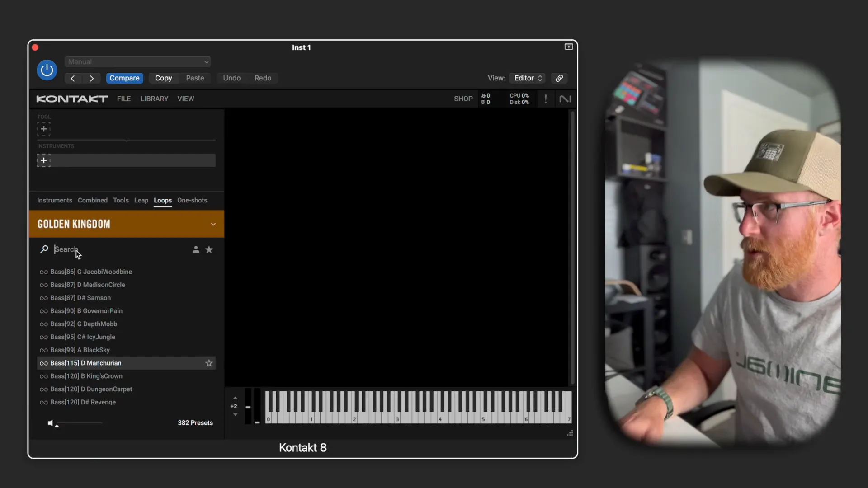Image resolution: width=868 pixels, height=488 pixels.
Task: Click loop icon beside Bass[99] A BlackSky
Action: (x=44, y=350)
